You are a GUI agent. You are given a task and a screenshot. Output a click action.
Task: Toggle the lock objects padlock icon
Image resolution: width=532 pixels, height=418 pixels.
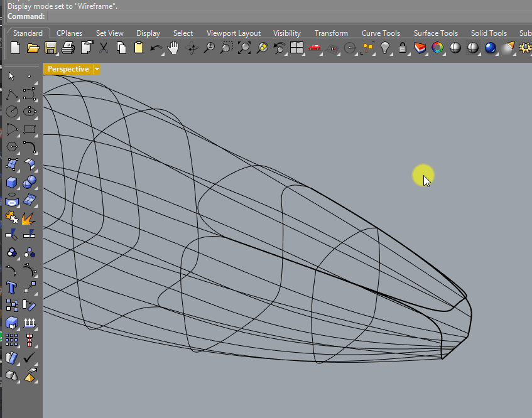point(403,48)
